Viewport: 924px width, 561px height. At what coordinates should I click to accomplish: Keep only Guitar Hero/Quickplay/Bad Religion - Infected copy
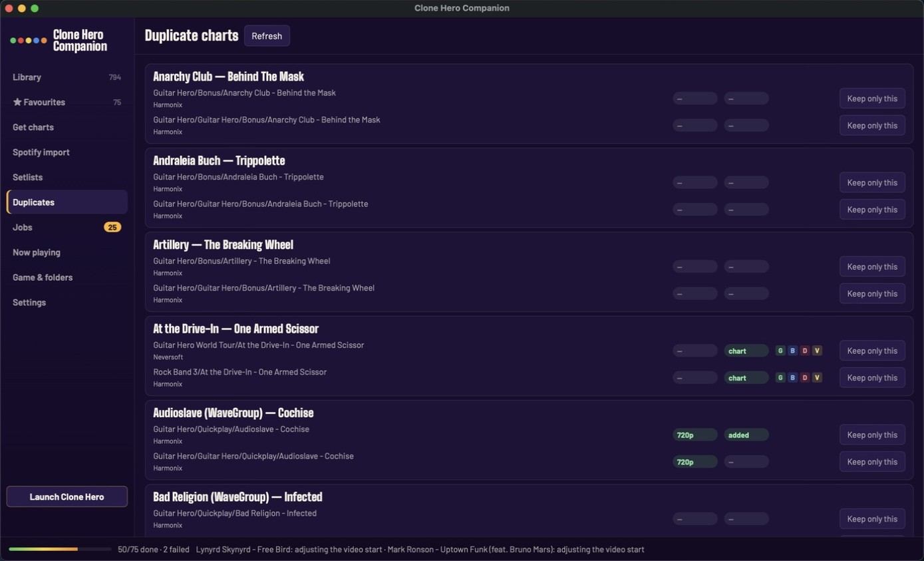(x=872, y=518)
